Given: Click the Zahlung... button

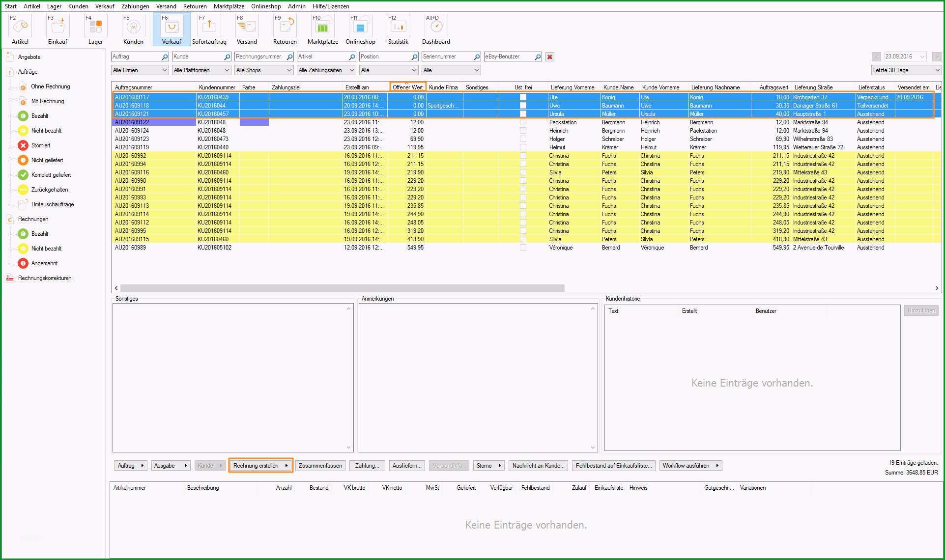Looking at the screenshot, I should [x=367, y=466].
